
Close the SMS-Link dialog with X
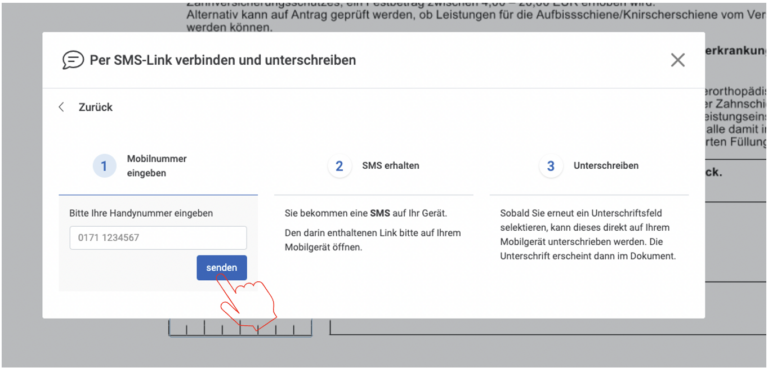click(x=677, y=60)
